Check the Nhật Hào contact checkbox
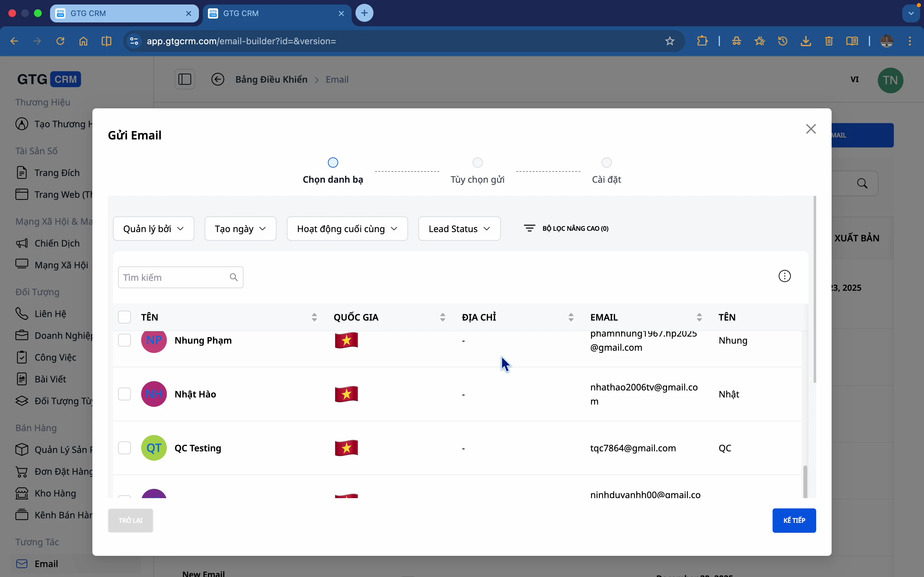This screenshot has height=577, width=924. (x=124, y=394)
